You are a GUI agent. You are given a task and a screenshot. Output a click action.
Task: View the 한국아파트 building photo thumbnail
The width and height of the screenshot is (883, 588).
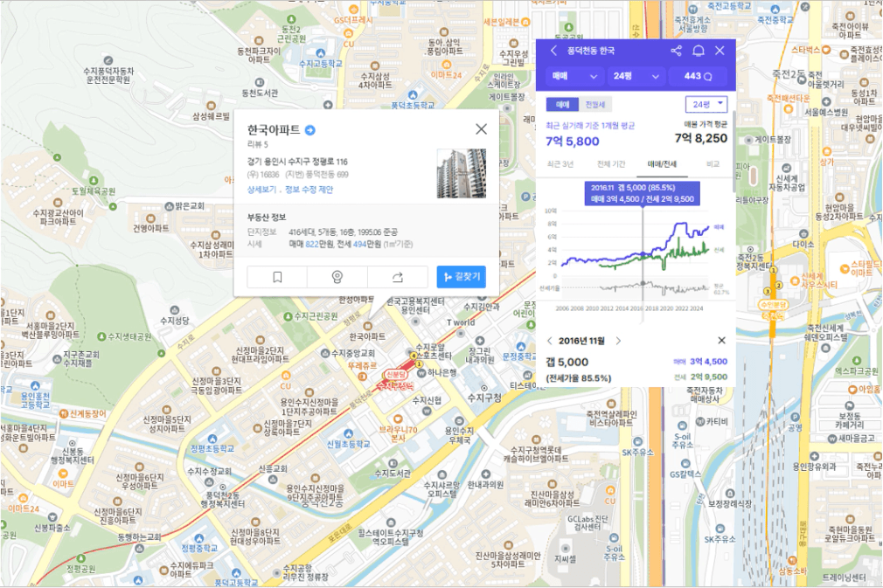pyautogui.click(x=462, y=173)
